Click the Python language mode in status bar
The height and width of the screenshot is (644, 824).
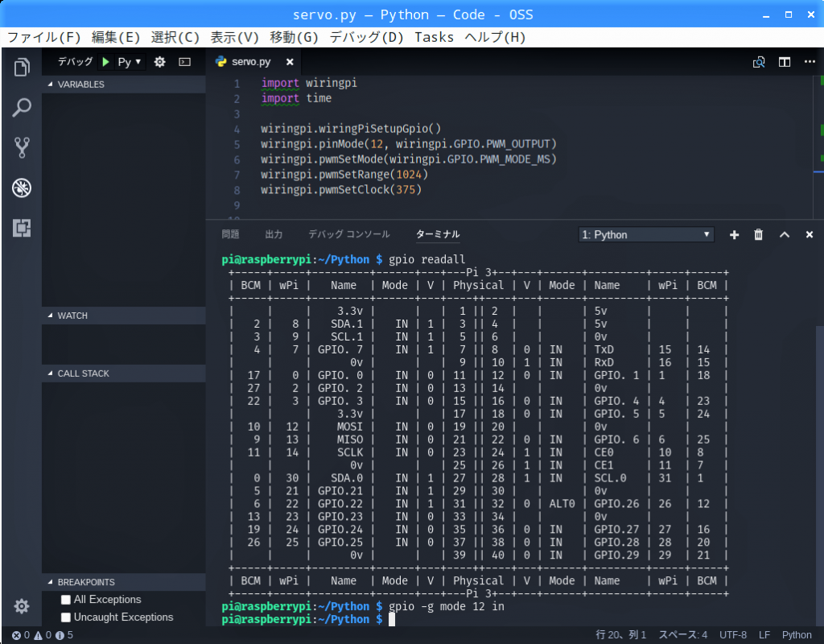[x=797, y=635]
